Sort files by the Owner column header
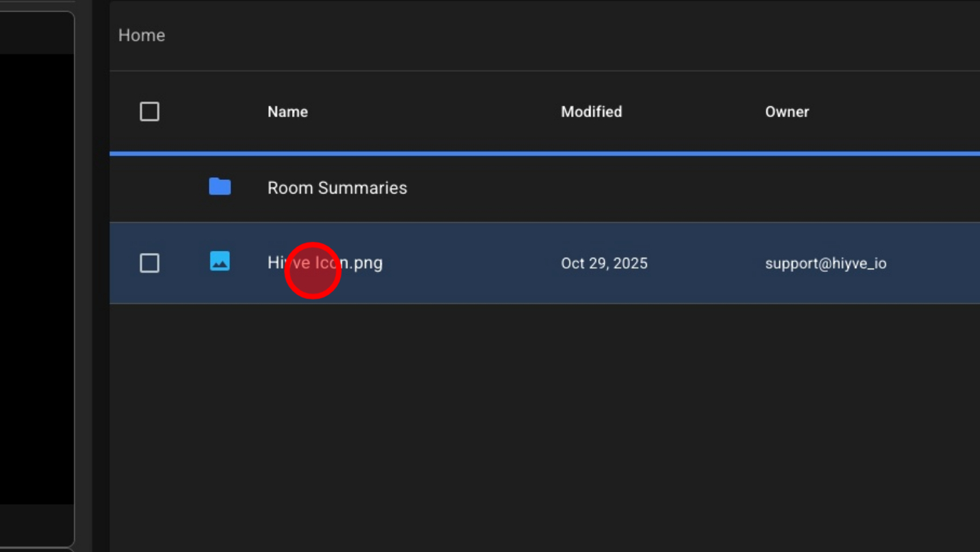This screenshot has width=980, height=552. (x=787, y=112)
